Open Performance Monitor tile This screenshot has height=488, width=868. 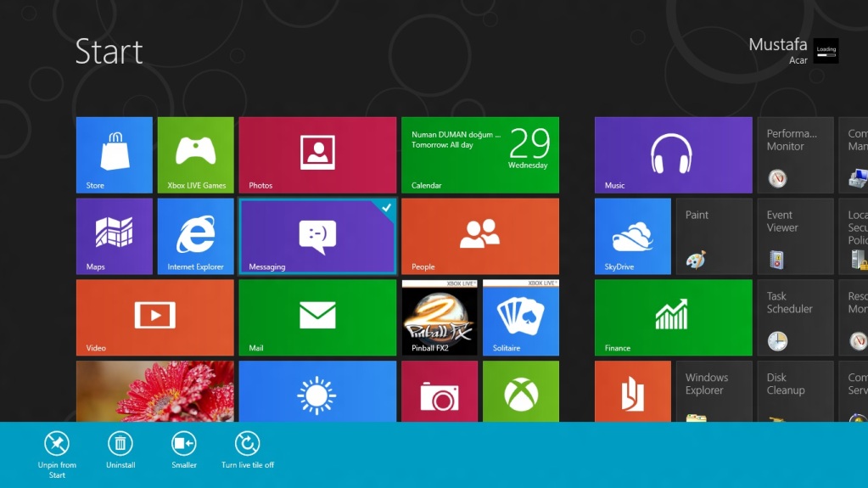796,154
